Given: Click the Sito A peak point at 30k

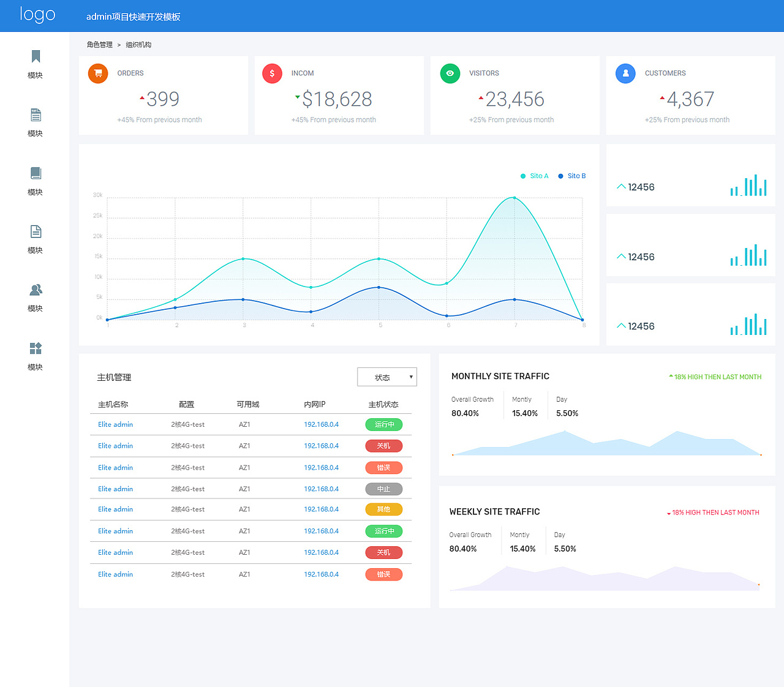Looking at the screenshot, I should tap(514, 198).
